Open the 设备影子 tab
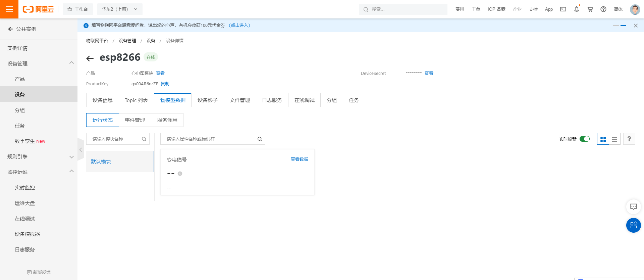Image resolution: width=644 pixels, height=280 pixels. (208, 100)
